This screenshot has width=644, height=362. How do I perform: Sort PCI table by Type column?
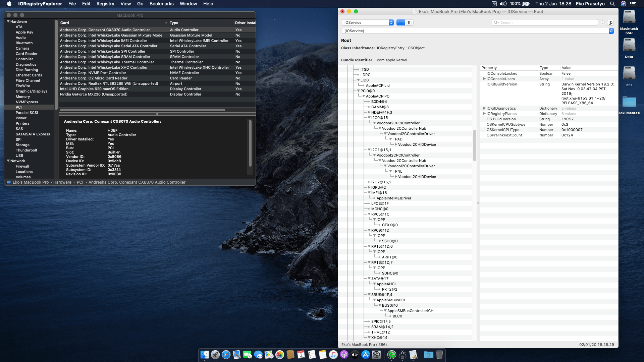click(x=201, y=23)
